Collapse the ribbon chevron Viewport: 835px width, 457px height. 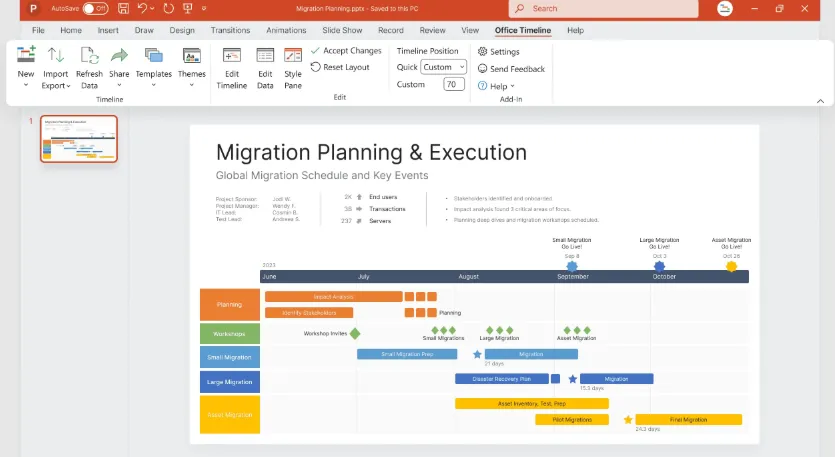(x=820, y=101)
